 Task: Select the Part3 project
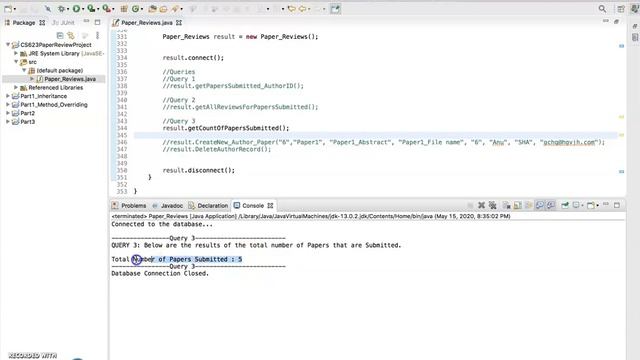click(27, 122)
